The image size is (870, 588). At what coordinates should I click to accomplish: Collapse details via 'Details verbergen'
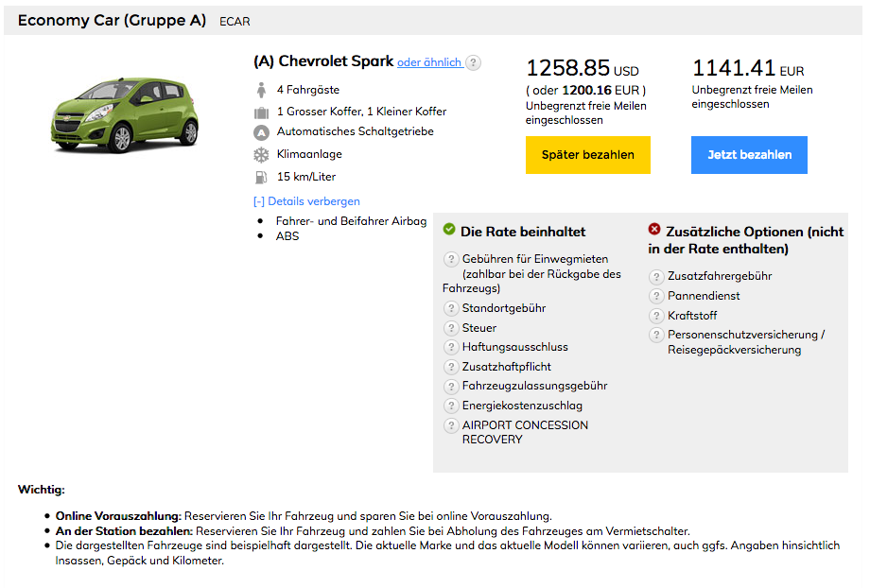(x=306, y=201)
